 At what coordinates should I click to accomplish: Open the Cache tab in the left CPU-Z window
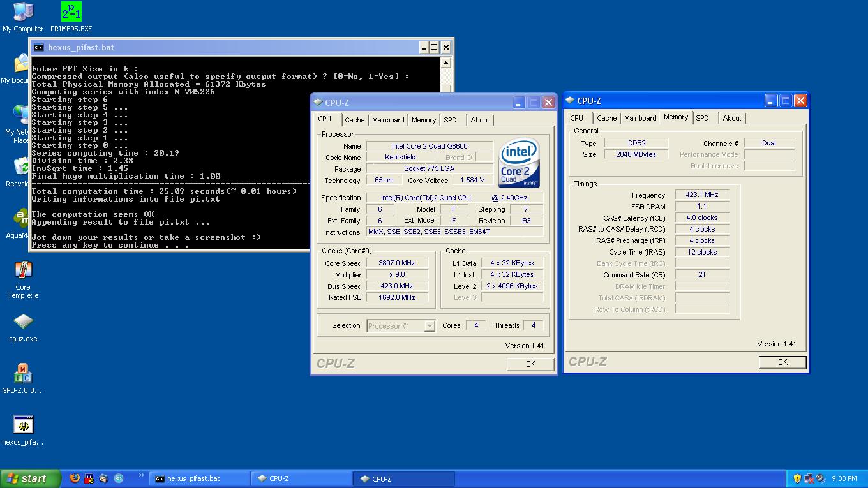(x=355, y=120)
